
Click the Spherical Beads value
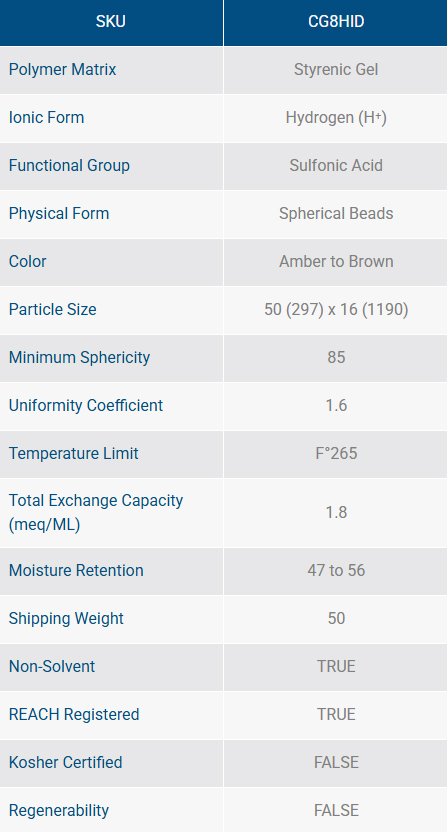336,213
